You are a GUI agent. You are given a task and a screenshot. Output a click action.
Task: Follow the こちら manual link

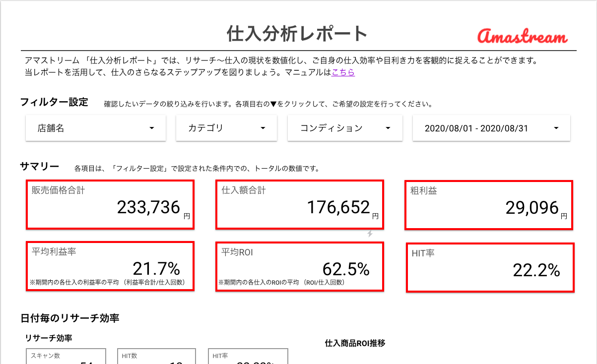tap(343, 72)
